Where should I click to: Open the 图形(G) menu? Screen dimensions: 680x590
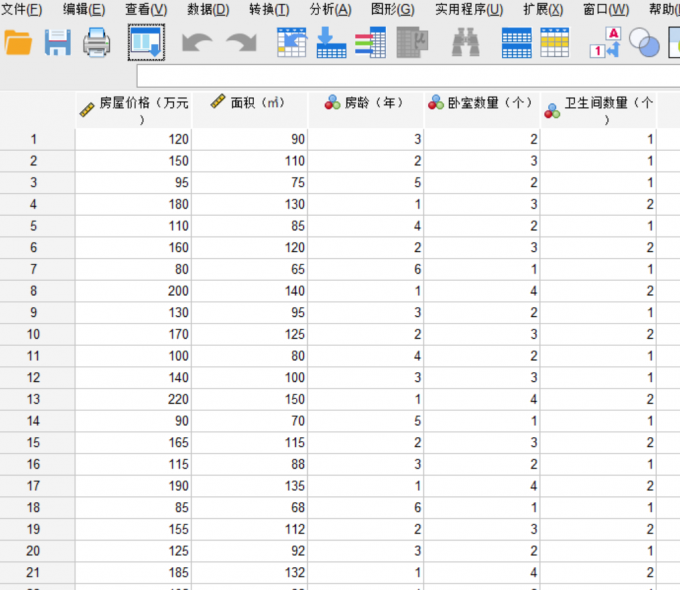392,9
